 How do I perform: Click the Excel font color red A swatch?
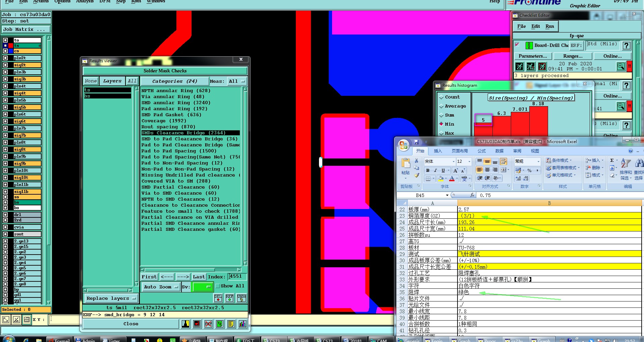[452, 179]
